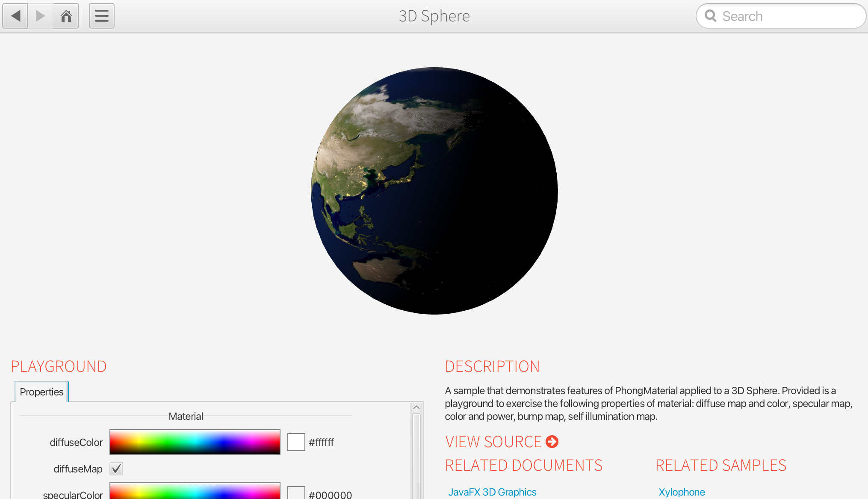The width and height of the screenshot is (868, 499).
Task: Open the JavaFX 3D Graphics link
Action: (x=492, y=492)
